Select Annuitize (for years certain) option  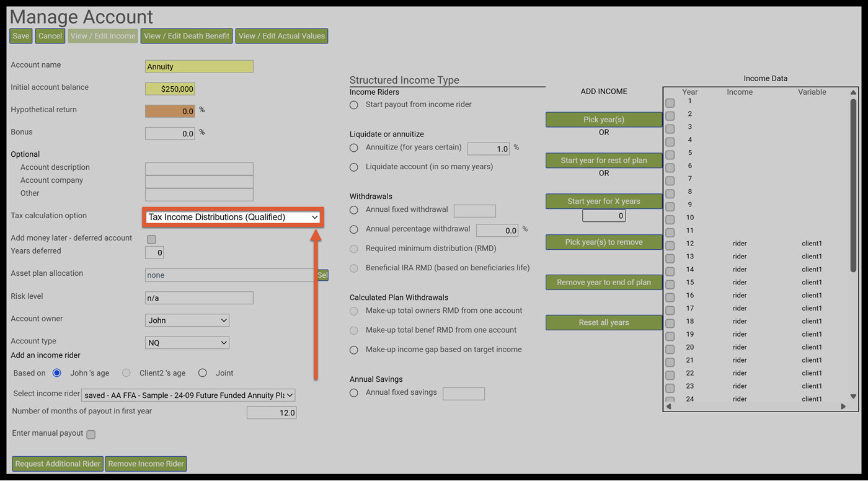(354, 148)
